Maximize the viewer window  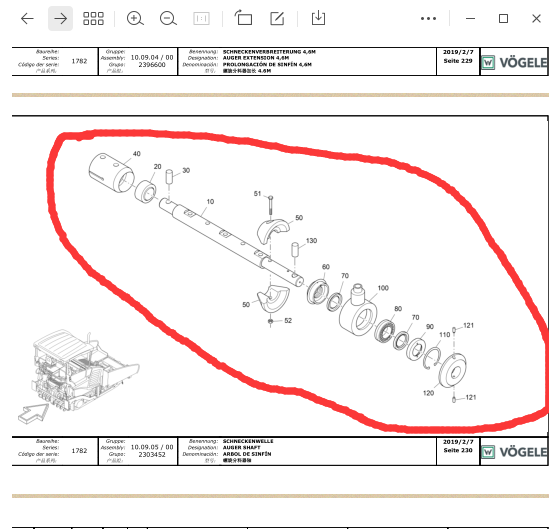point(503,19)
